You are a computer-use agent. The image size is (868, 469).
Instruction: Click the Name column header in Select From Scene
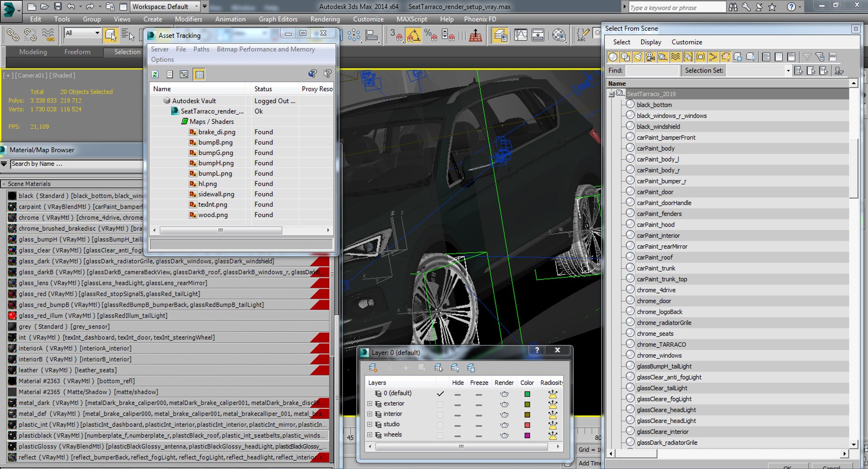click(x=728, y=84)
